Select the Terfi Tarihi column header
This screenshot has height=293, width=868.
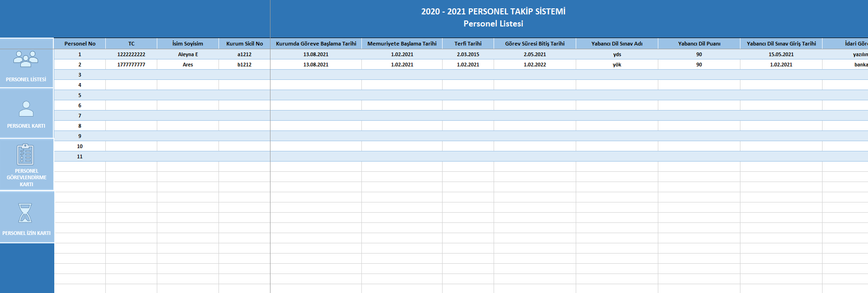[x=468, y=44]
